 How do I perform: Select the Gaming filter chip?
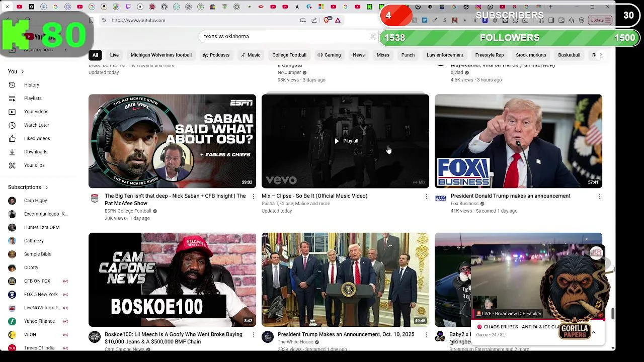(x=329, y=55)
